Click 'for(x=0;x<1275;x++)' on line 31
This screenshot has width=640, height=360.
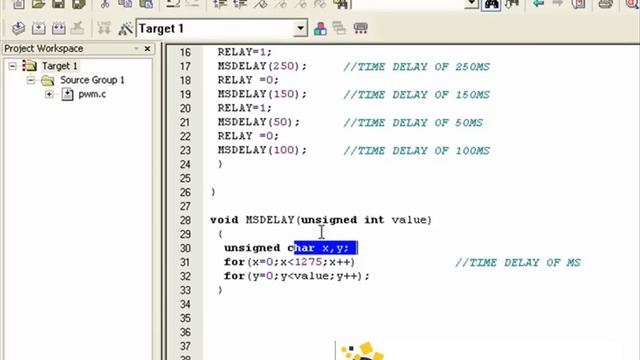[290, 262]
